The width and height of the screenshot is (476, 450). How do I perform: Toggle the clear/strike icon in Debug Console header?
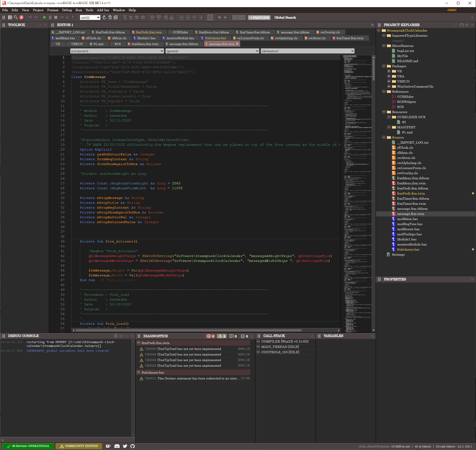(x=121, y=336)
